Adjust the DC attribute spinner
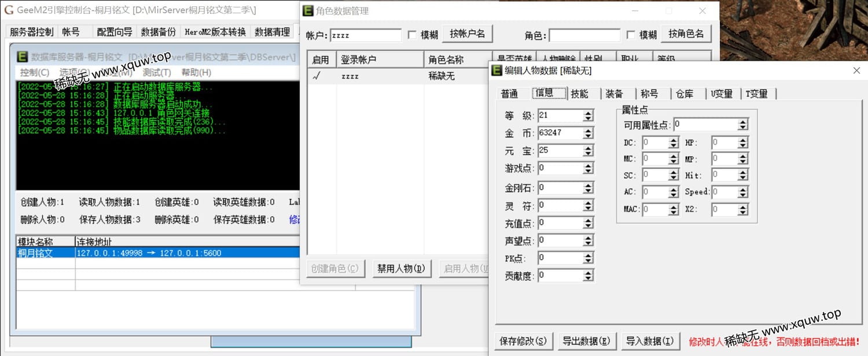This screenshot has width=868, height=356. [x=674, y=142]
